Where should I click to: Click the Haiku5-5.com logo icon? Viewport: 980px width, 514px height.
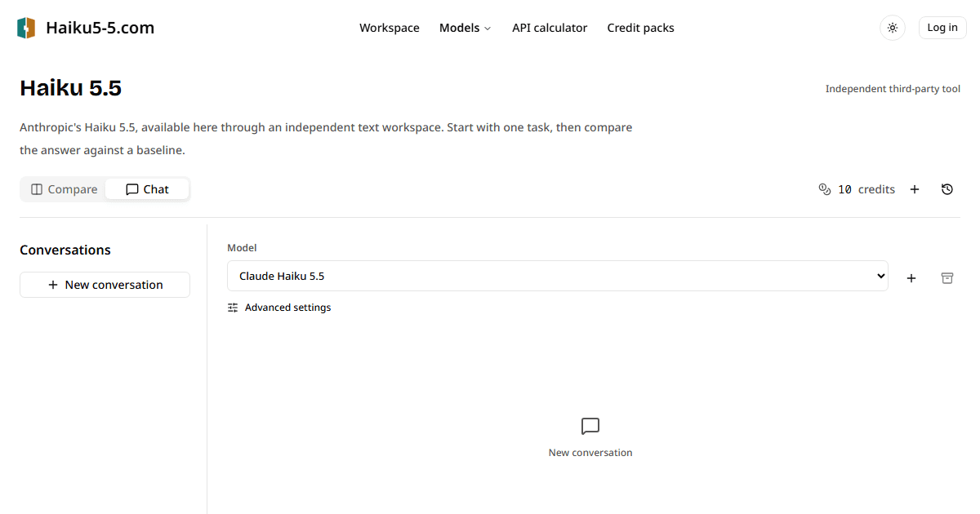(26, 28)
